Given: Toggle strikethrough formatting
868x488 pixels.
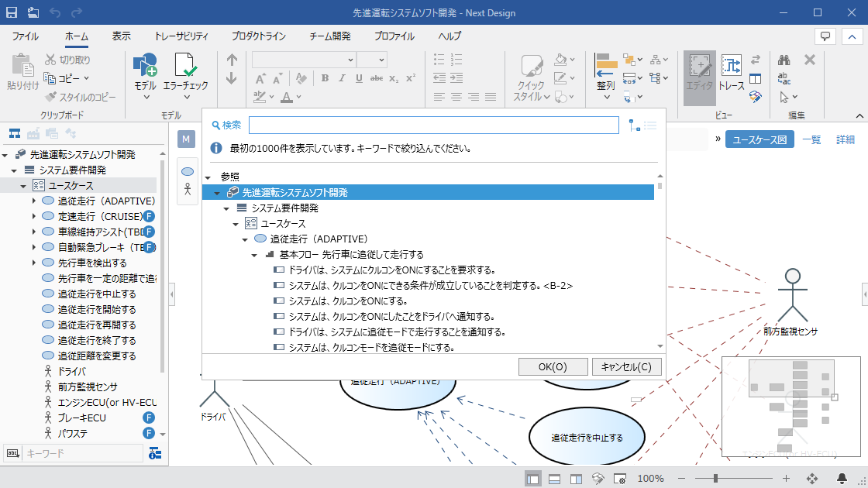Looking at the screenshot, I should point(377,78).
